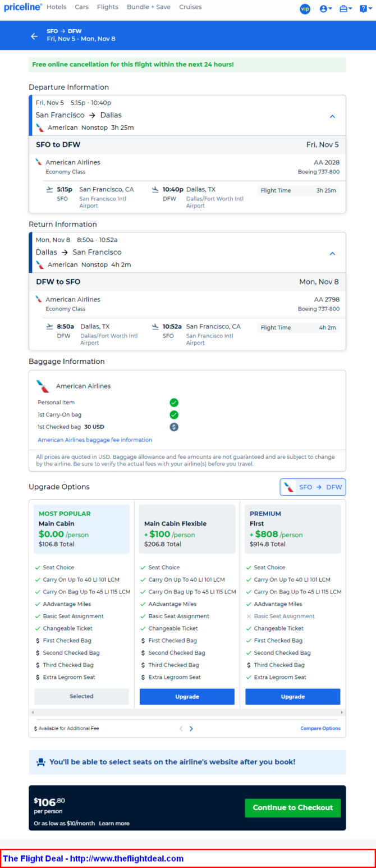Image resolution: width=376 pixels, height=868 pixels.
Task: Open the Bundle + Save menu item
Action: (149, 7)
